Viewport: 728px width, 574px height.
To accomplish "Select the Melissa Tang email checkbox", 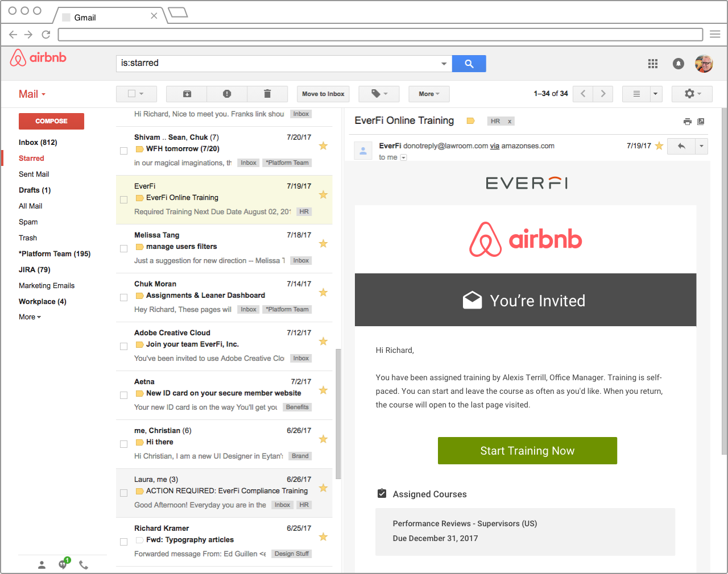I will (123, 248).
